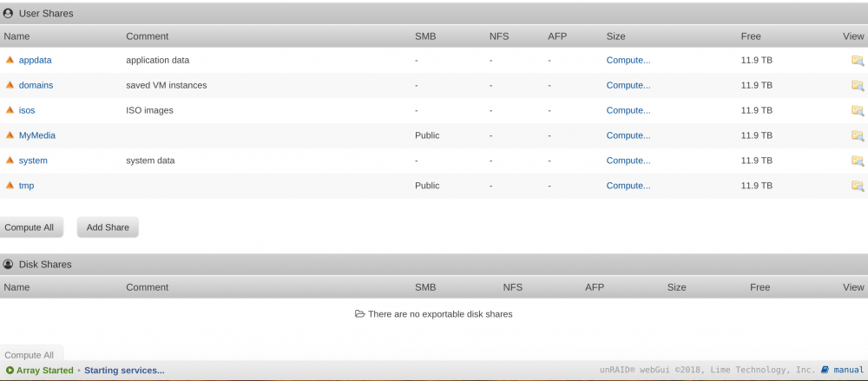Click the Public SMB value for tmp
The width and height of the screenshot is (868, 381).
(427, 186)
